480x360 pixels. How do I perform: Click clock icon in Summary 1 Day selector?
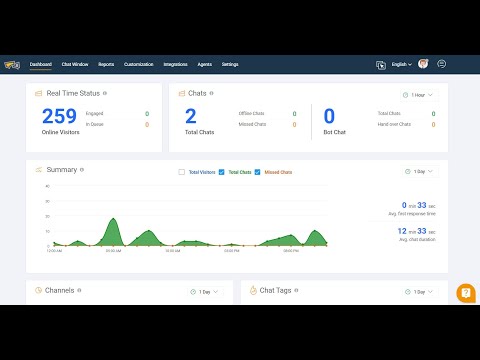point(408,171)
